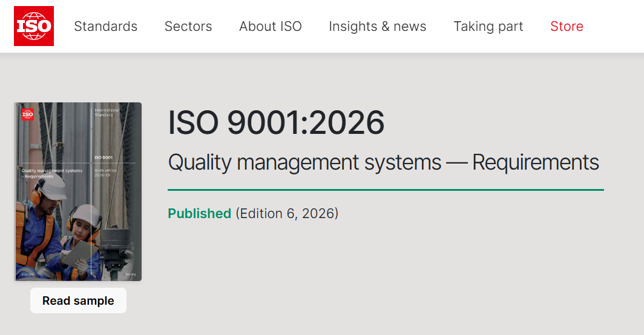
Task: Click the green Published status label
Action: coord(200,213)
